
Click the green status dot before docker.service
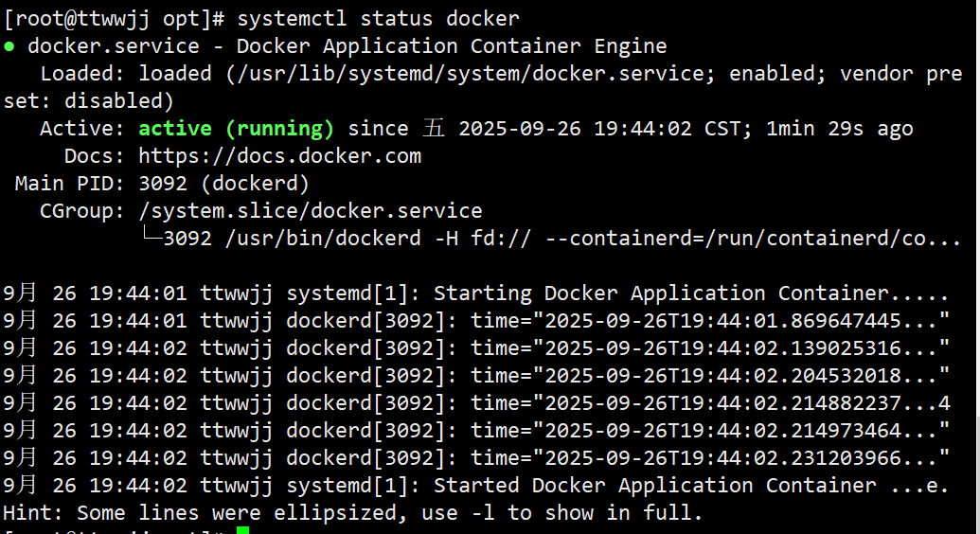coord(9,46)
